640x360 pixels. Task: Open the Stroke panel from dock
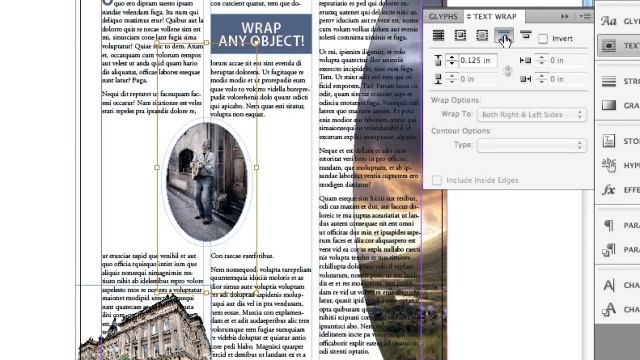tap(618, 81)
